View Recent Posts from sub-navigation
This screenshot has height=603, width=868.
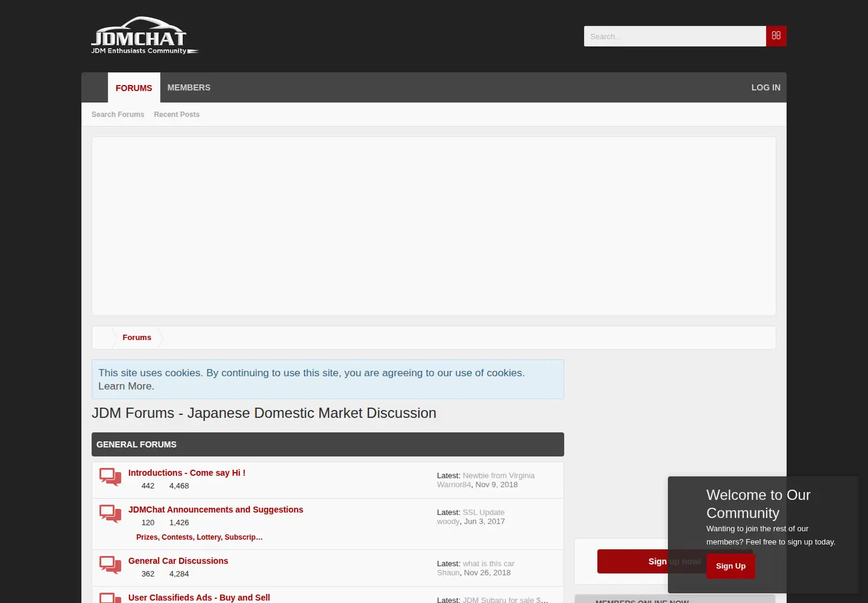(177, 115)
